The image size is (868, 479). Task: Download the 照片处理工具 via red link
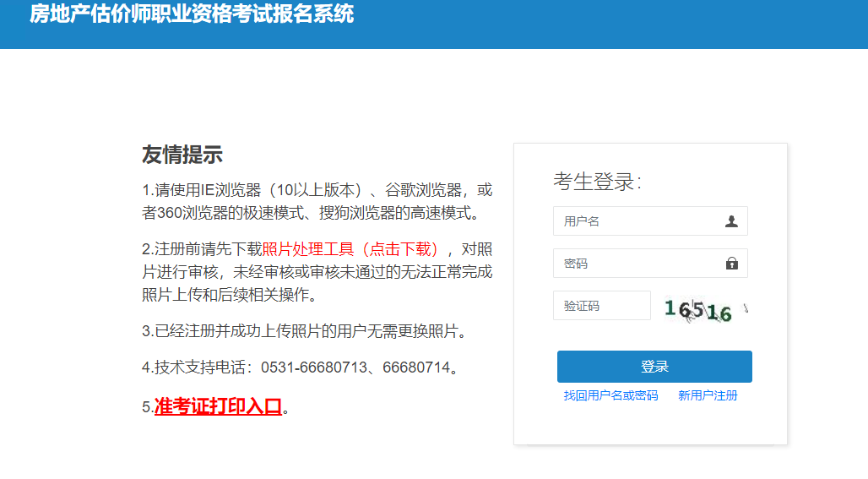click(x=350, y=248)
